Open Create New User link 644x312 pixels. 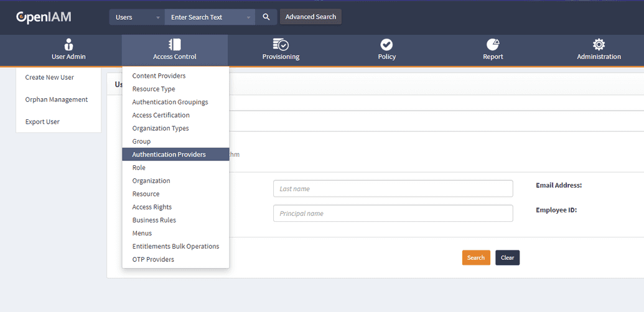click(x=50, y=77)
